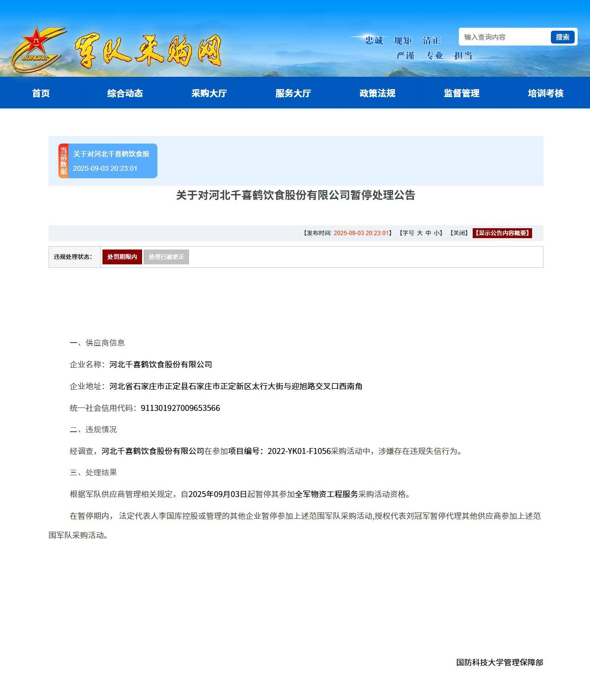Screen dimensions: 590x700
Task: Select the 处罚期限内 status tag
Action: 122,257
